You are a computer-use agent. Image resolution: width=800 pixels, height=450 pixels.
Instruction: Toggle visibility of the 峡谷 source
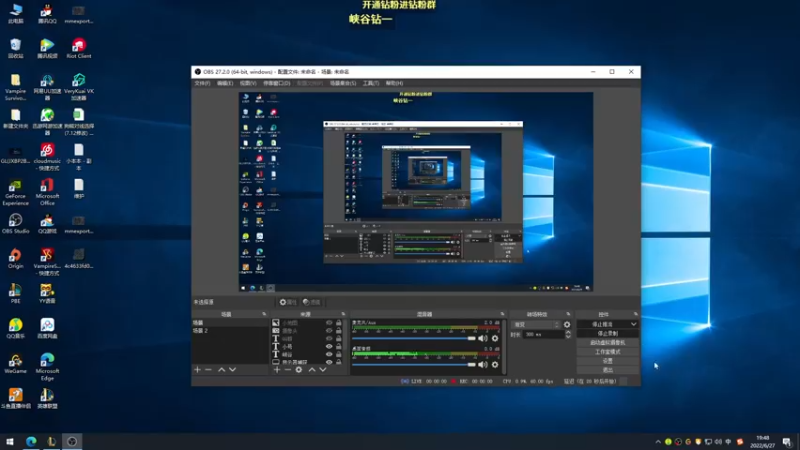[x=329, y=354]
